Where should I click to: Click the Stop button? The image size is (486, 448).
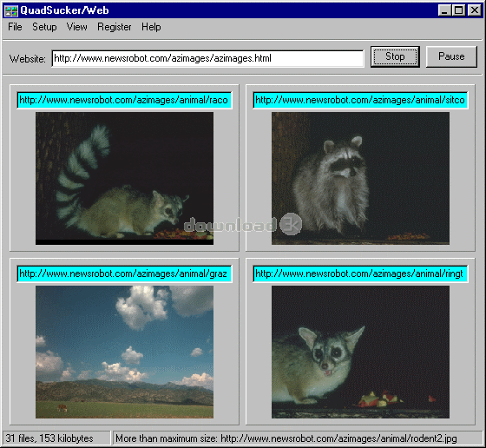[x=395, y=56]
